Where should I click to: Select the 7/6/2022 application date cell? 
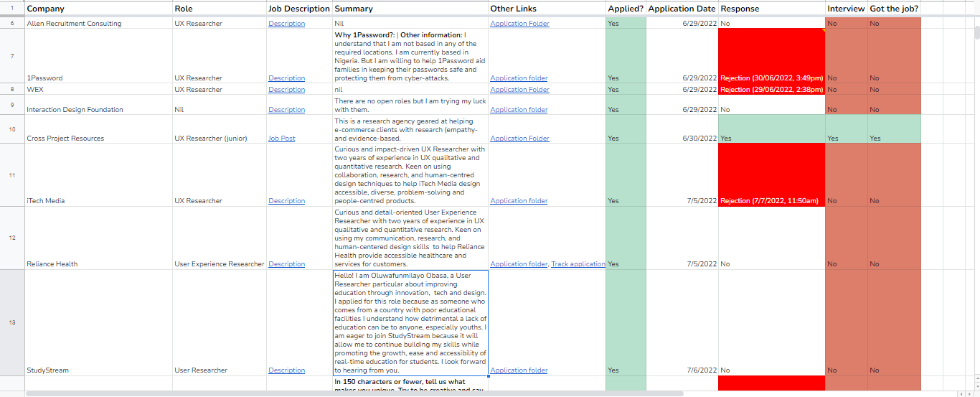coord(682,323)
